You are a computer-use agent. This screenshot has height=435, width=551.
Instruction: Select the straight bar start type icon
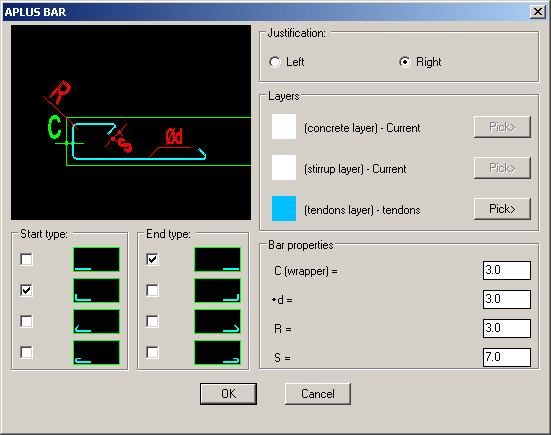point(96,259)
